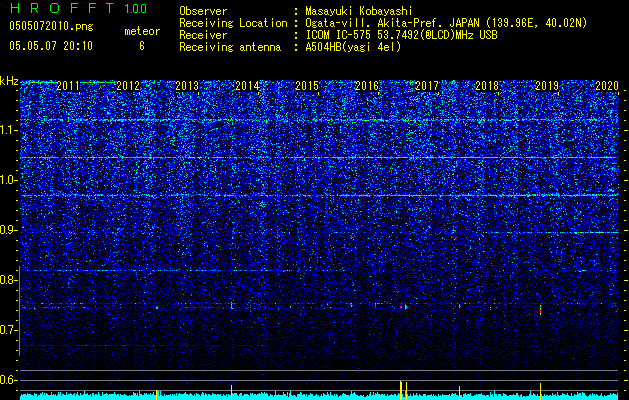Click the yellow meteor spike between 2017 and 2018
Image resolution: width=629 pixels, height=400 pixels.
tap(459, 393)
